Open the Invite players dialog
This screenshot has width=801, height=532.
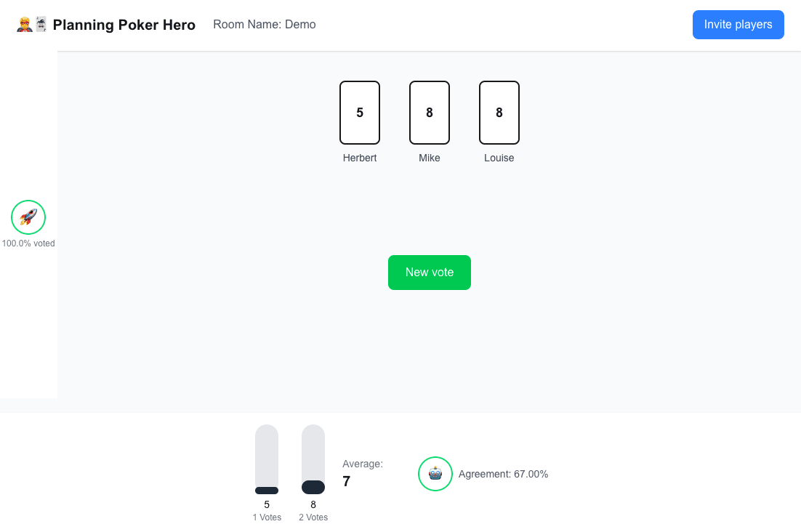[x=738, y=24]
